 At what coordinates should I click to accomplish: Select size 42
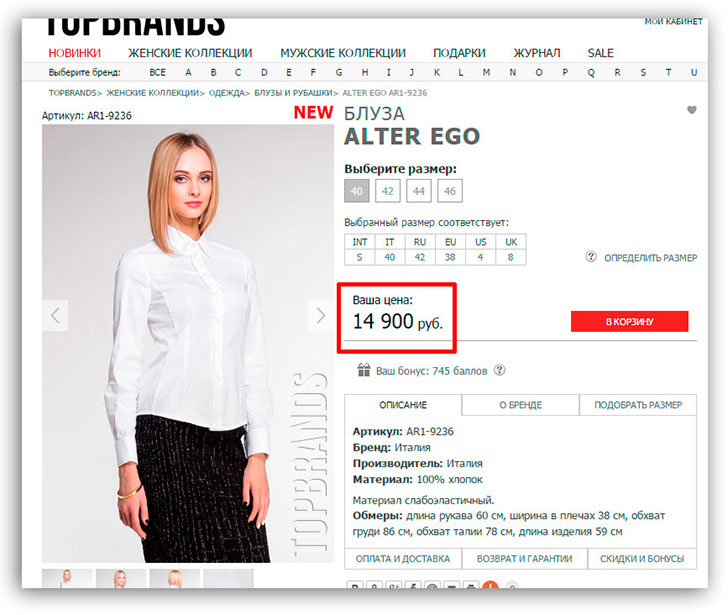pyautogui.click(x=388, y=191)
